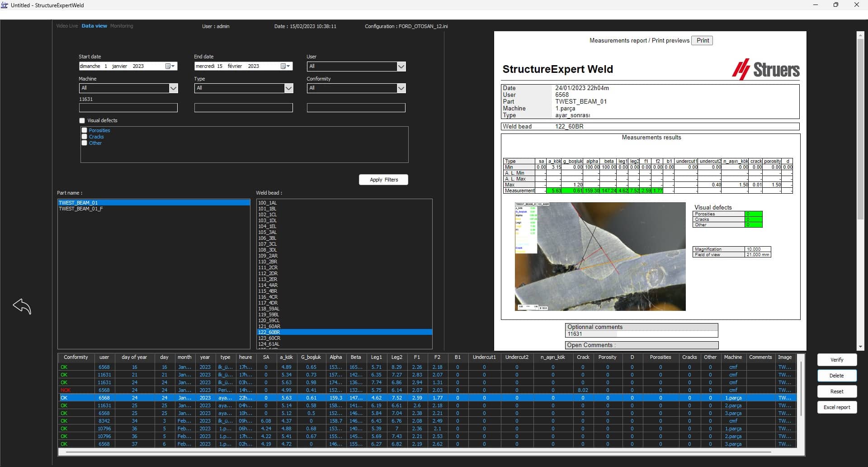868x467 pixels.
Task: Select weld bead 118_59AL
Action: tap(344, 309)
